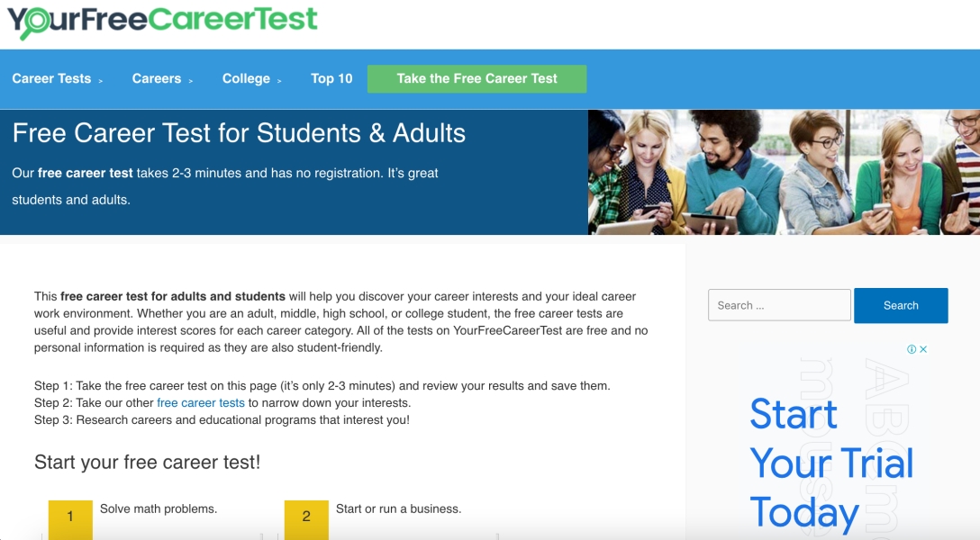
Task: Expand the Career Tests submenu arrow
Action: click(101, 80)
